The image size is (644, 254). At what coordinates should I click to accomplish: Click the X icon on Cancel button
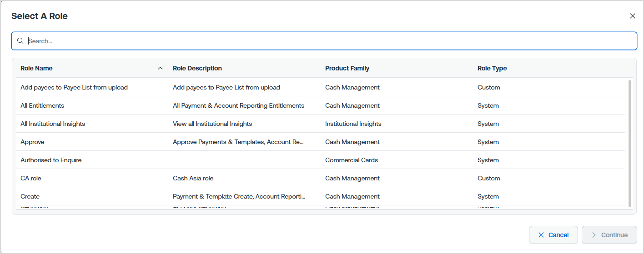tap(541, 235)
